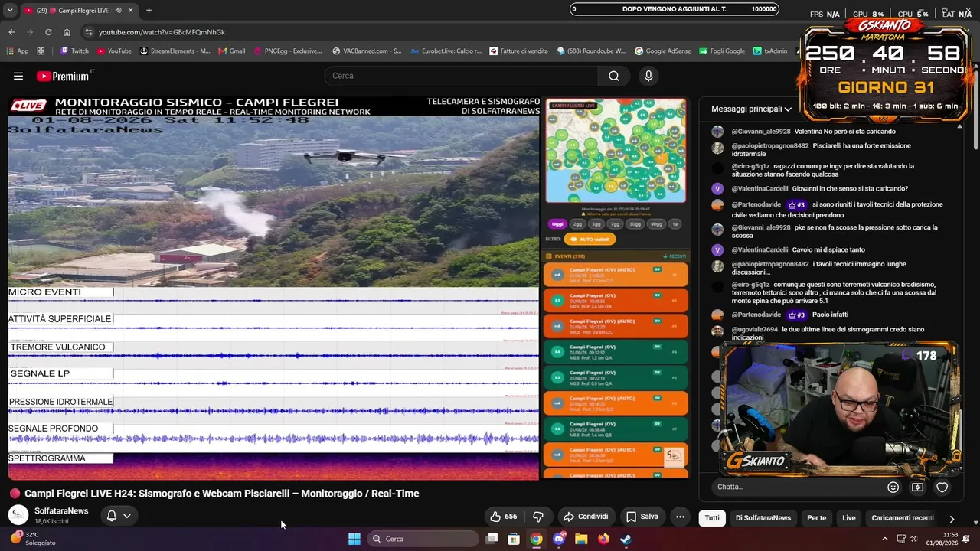The height and width of the screenshot is (551, 980).
Task: Open the YouTube guide hamburger menu
Action: click(x=18, y=76)
